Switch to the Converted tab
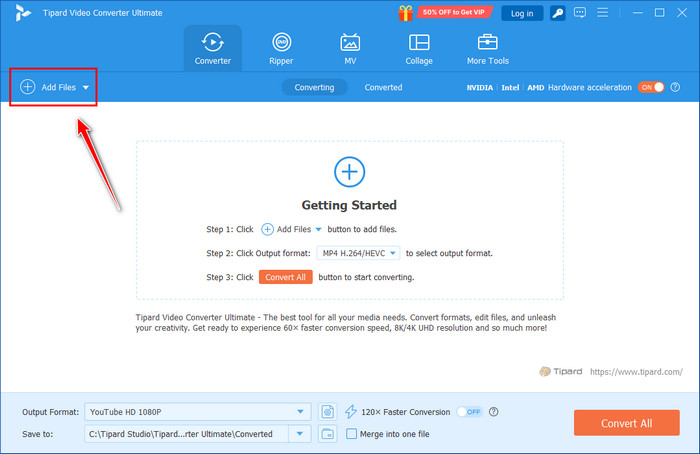This screenshot has width=700, height=454. (x=383, y=88)
